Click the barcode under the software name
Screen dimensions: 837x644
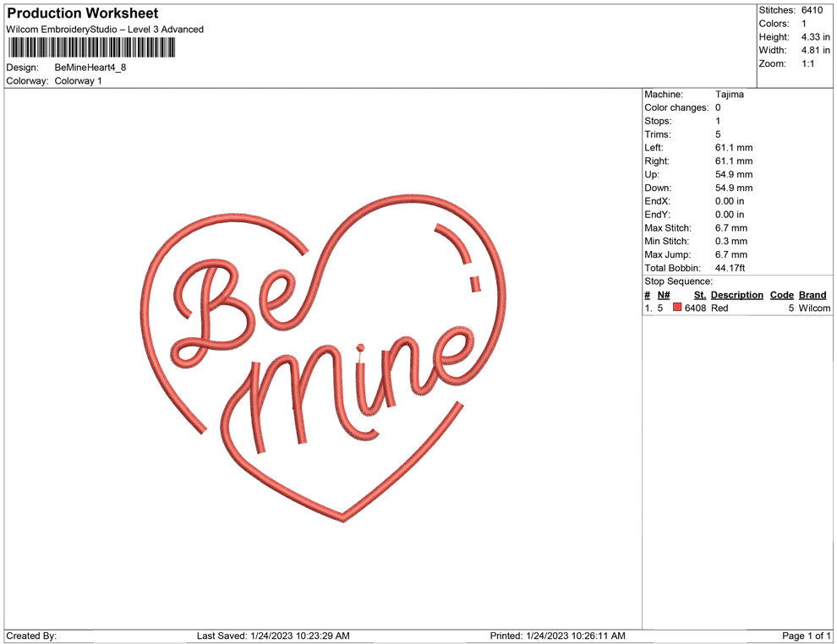pyautogui.click(x=92, y=47)
